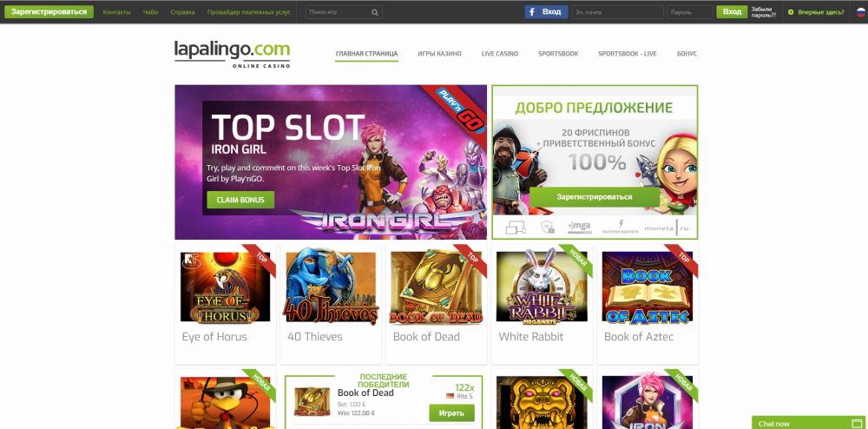Screen dimensions: 868x429
Task: Focus the email login input field
Action: 617,12
